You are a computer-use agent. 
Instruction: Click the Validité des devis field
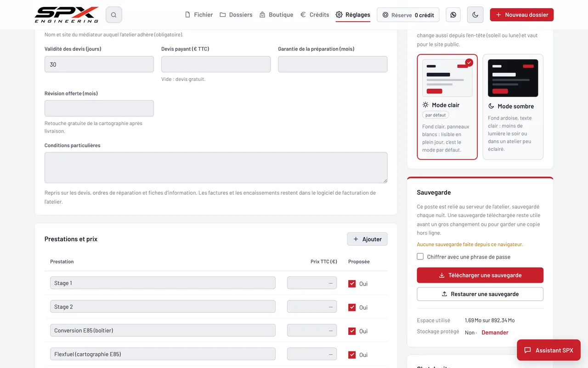99,64
